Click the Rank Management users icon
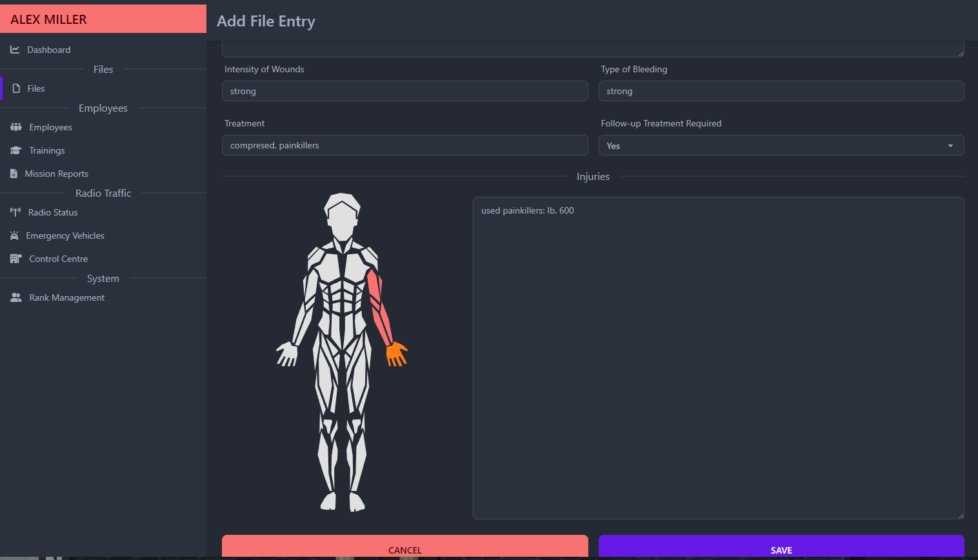The height and width of the screenshot is (560, 978). pos(15,297)
